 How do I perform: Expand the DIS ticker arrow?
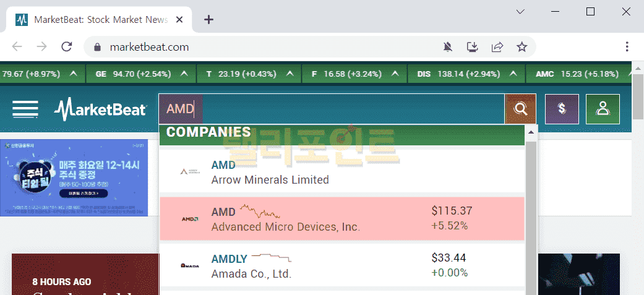coord(513,74)
